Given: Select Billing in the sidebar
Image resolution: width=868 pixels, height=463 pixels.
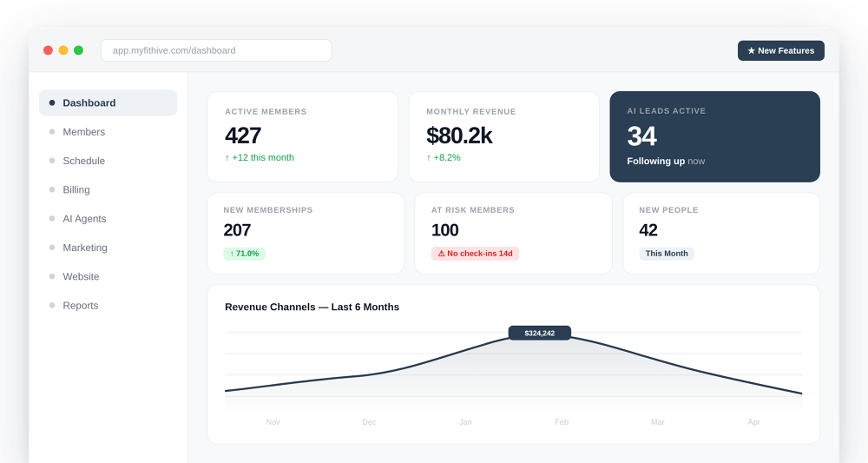Looking at the screenshot, I should (x=76, y=189).
